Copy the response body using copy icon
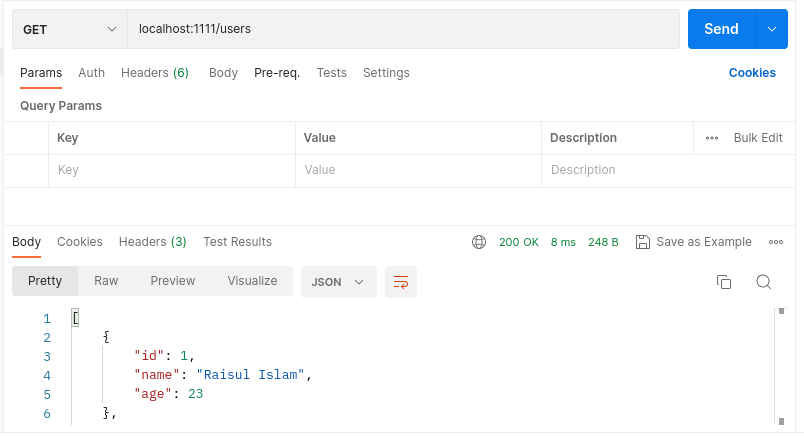 point(725,282)
